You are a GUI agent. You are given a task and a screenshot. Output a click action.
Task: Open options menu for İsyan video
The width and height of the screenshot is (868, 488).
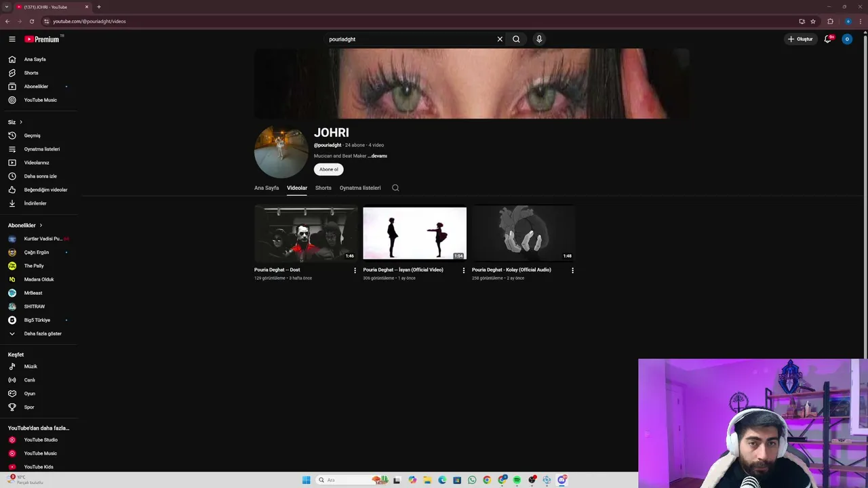pyautogui.click(x=464, y=270)
